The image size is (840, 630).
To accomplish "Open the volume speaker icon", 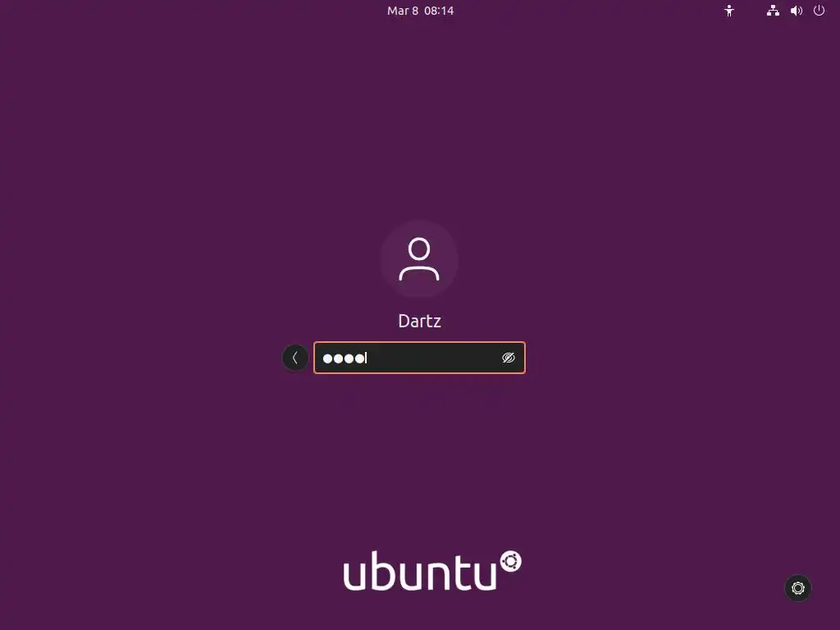I will pyautogui.click(x=796, y=11).
